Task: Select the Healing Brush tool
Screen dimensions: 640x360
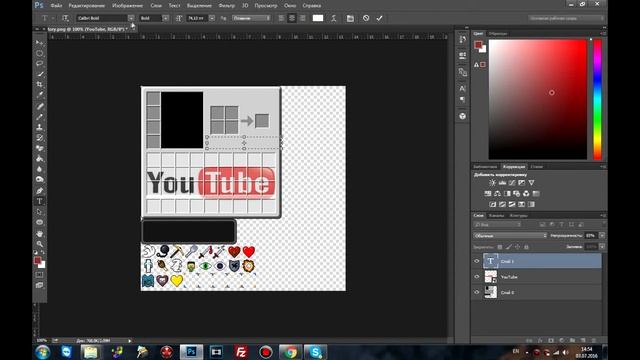Action: click(40, 106)
